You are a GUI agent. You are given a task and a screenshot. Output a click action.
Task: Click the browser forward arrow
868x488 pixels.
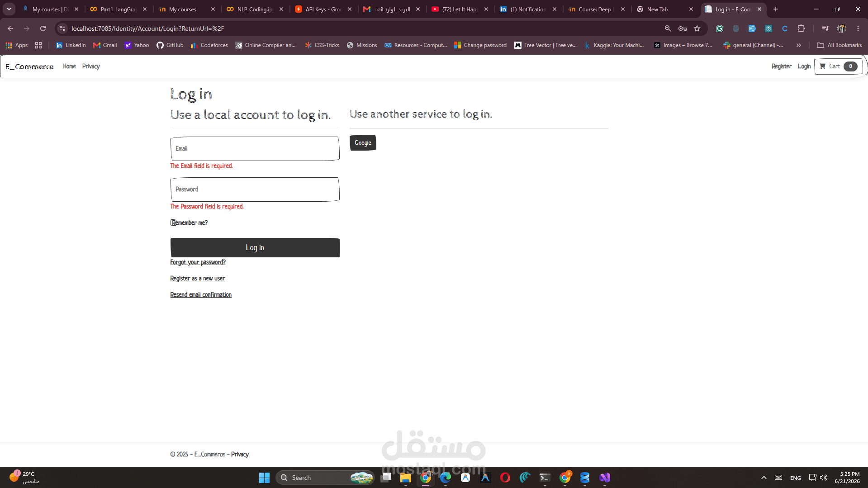(27, 28)
